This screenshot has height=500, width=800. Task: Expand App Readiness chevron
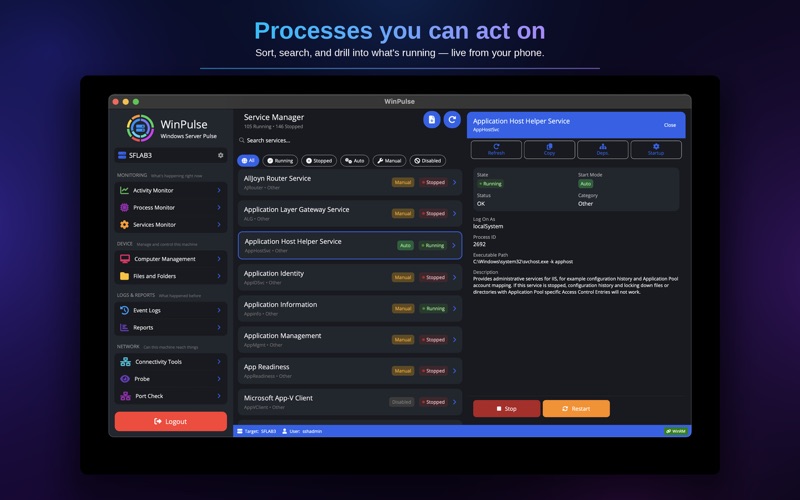coord(454,371)
